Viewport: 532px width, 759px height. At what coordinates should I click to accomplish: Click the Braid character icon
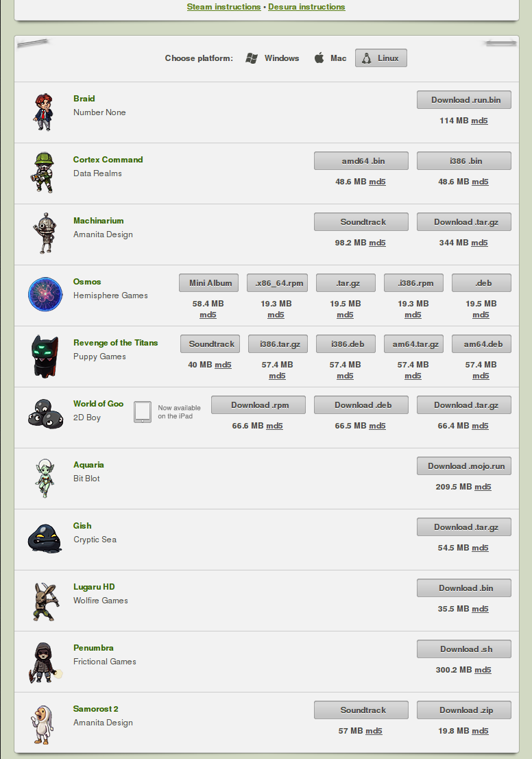pos(43,112)
